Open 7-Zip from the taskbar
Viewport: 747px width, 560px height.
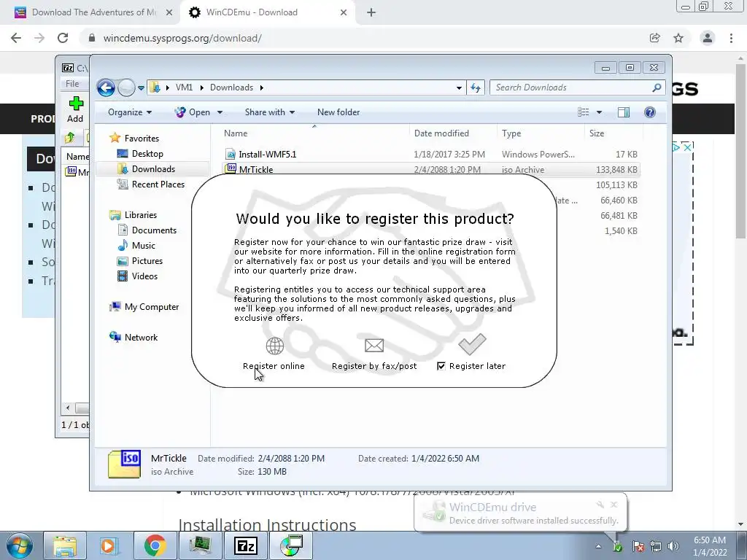click(x=246, y=545)
